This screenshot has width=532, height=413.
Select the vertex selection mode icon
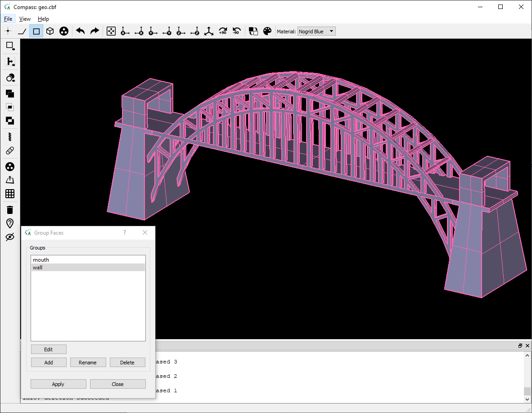(x=8, y=31)
